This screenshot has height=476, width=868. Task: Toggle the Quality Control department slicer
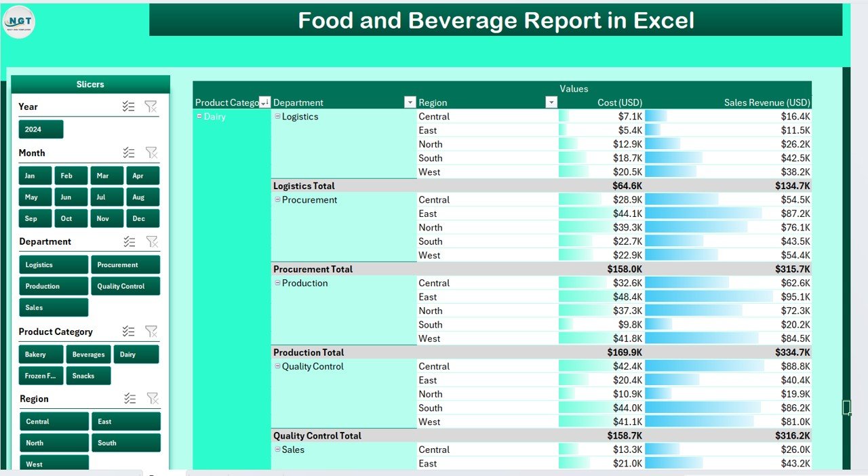pos(125,286)
